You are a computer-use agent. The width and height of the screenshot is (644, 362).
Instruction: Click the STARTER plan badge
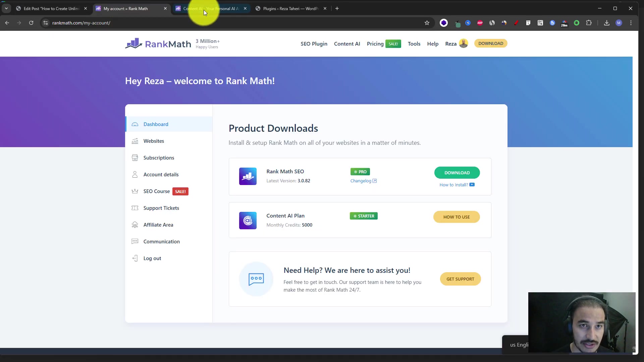364,216
